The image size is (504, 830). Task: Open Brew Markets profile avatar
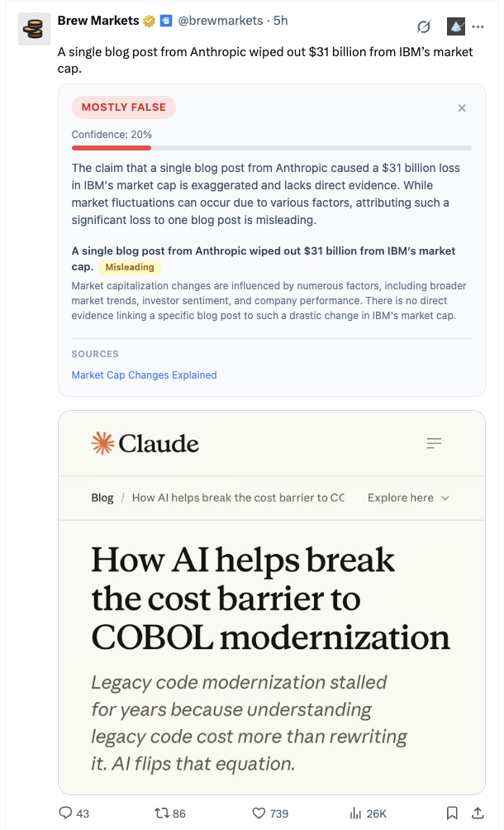(34, 29)
